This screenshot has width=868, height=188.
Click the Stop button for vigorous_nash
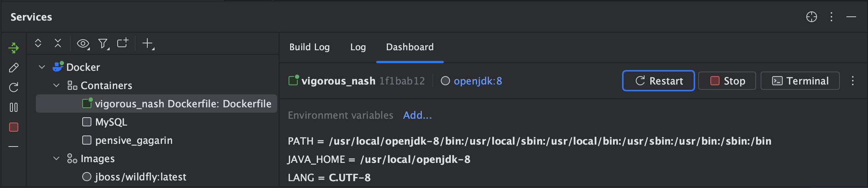(x=727, y=81)
